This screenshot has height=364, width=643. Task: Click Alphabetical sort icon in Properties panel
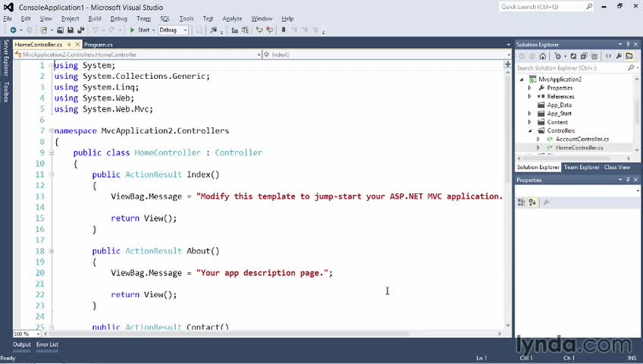coord(532,202)
